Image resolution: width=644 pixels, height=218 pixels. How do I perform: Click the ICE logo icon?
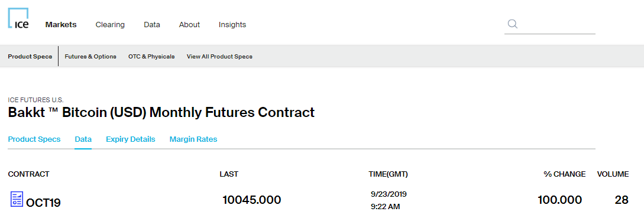point(18,18)
